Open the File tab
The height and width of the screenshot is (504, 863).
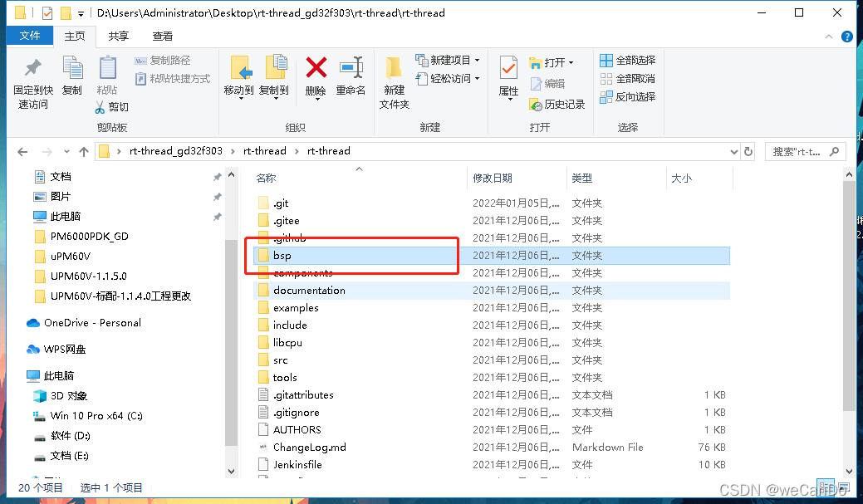(30, 36)
